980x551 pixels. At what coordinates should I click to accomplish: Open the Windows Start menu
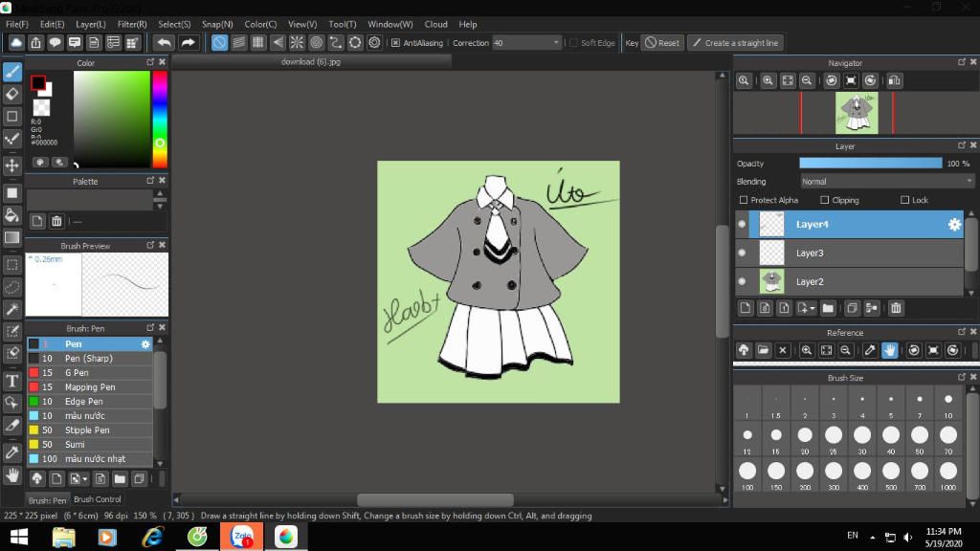[x=19, y=537]
